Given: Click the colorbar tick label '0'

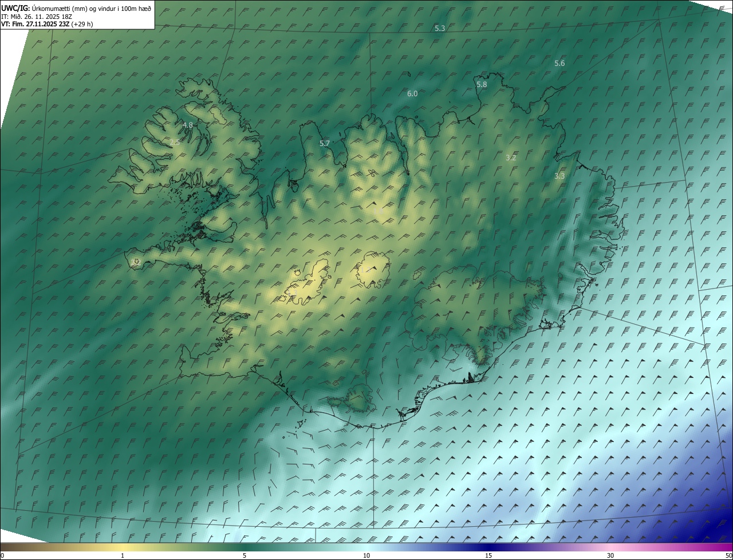Looking at the screenshot, I should 2,555.
